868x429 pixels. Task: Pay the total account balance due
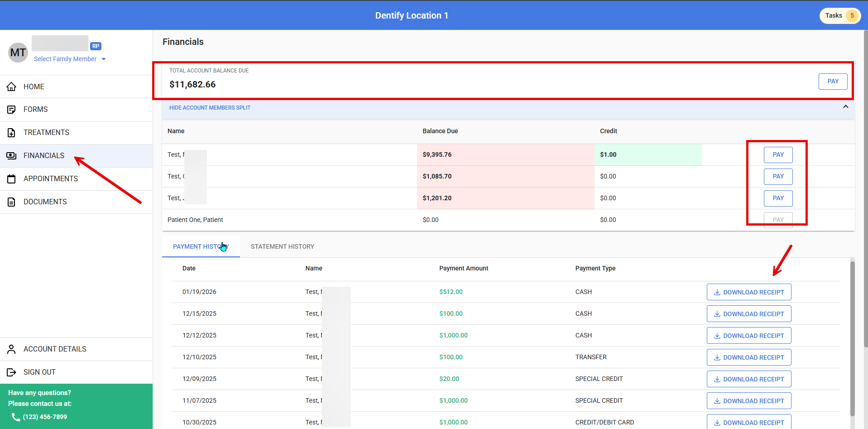(x=833, y=82)
